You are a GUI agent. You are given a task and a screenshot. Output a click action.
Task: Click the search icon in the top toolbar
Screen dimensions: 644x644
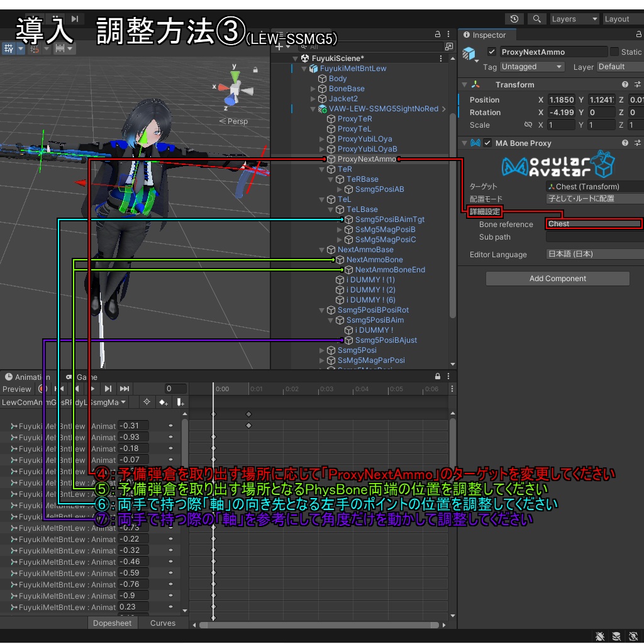[x=536, y=18]
